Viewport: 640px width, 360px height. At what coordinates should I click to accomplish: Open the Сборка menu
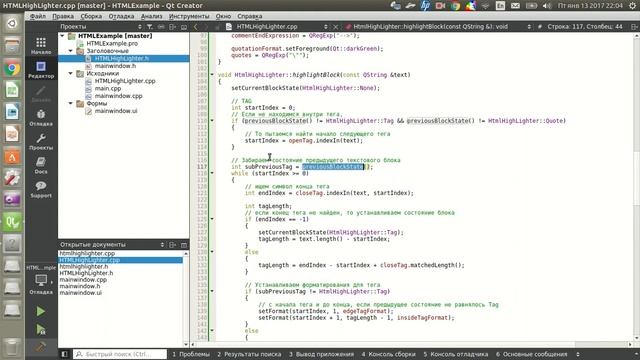(x=91, y=16)
